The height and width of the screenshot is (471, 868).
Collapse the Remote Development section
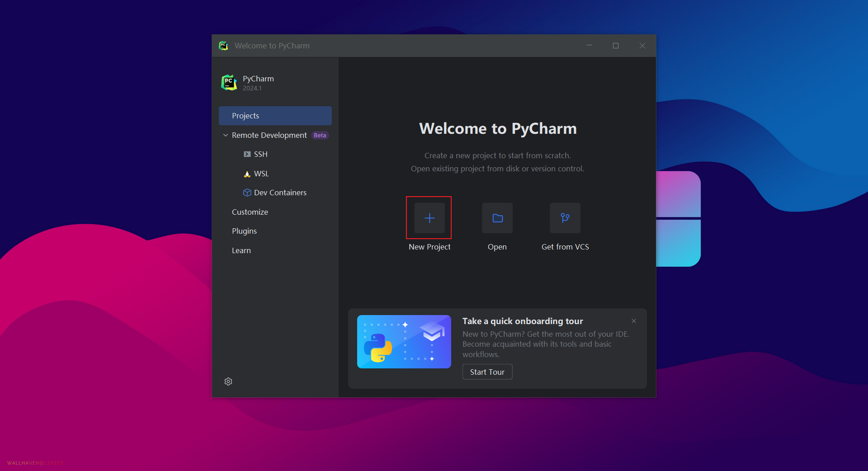tap(225, 135)
